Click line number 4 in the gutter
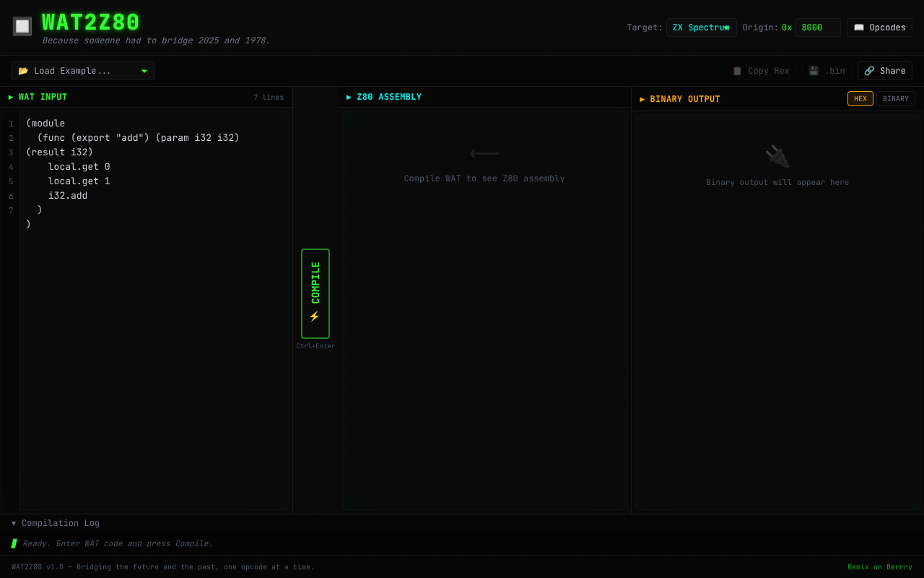 tap(11, 167)
